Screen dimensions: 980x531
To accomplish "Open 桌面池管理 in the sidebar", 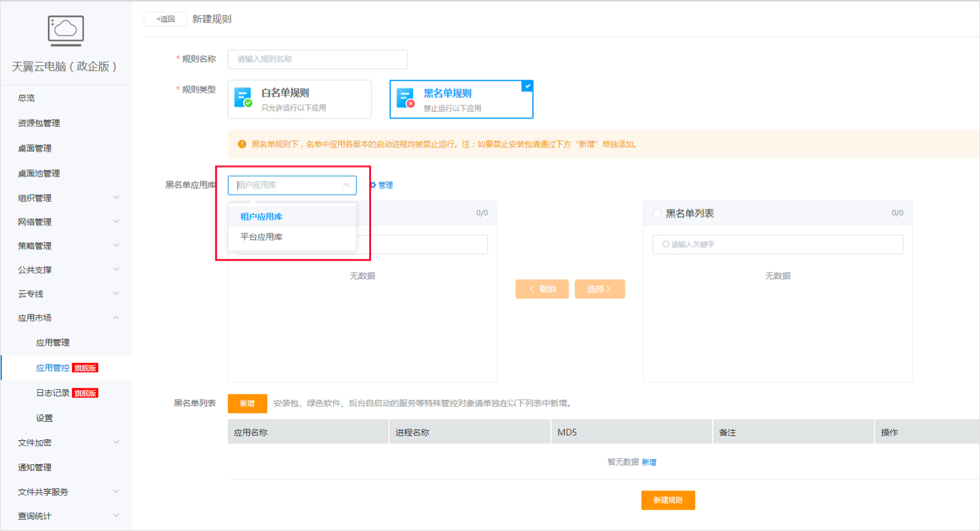I will 39,173.
